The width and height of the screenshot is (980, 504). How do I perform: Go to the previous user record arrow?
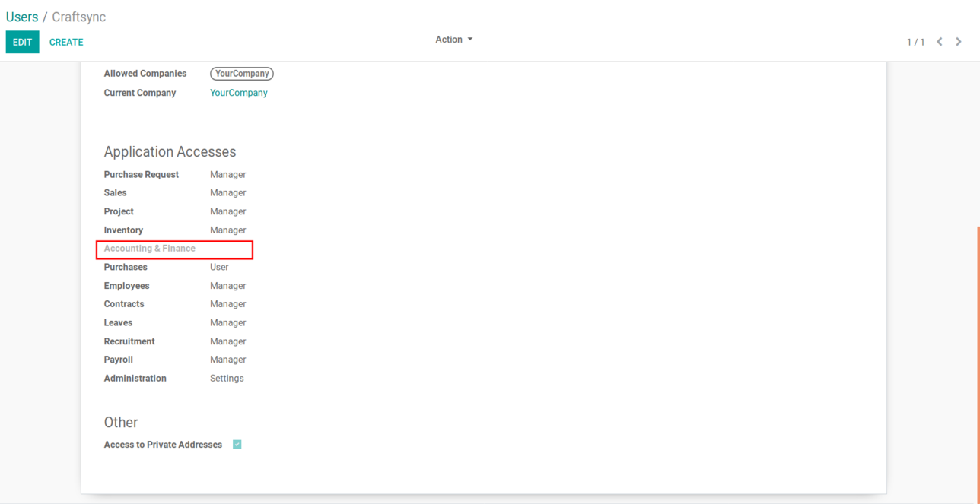pyautogui.click(x=940, y=42)
